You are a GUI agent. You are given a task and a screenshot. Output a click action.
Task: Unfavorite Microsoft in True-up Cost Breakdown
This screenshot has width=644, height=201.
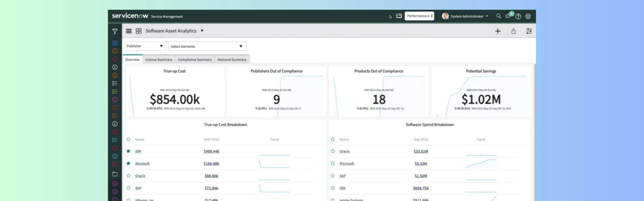(128, 163)
